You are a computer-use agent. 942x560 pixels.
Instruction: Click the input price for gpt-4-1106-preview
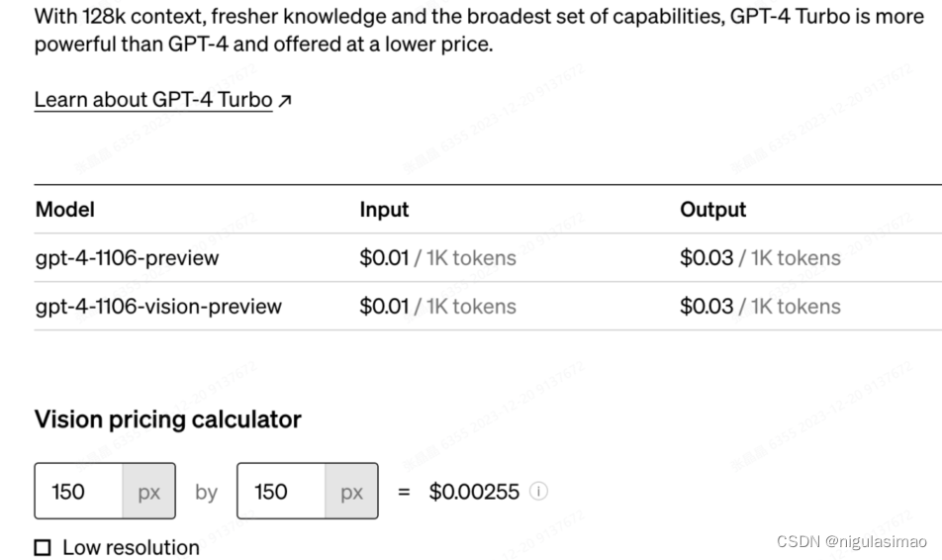[437, 258]
